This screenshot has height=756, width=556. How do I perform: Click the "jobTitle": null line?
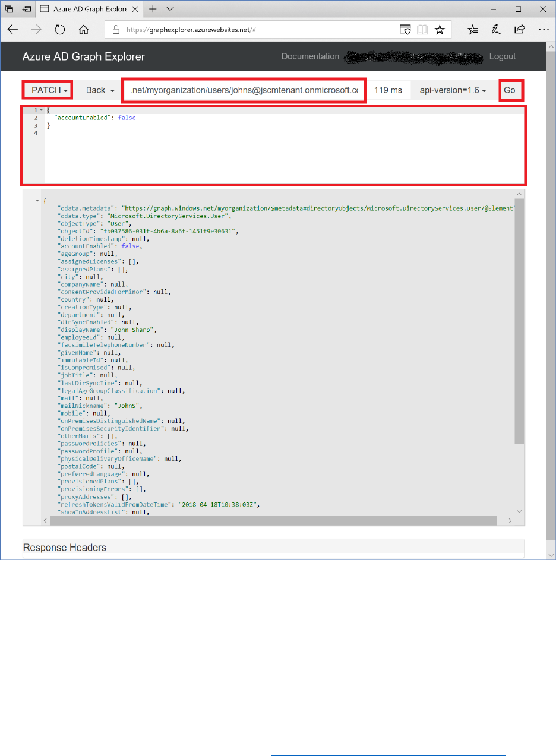click(x=87, y=375)
